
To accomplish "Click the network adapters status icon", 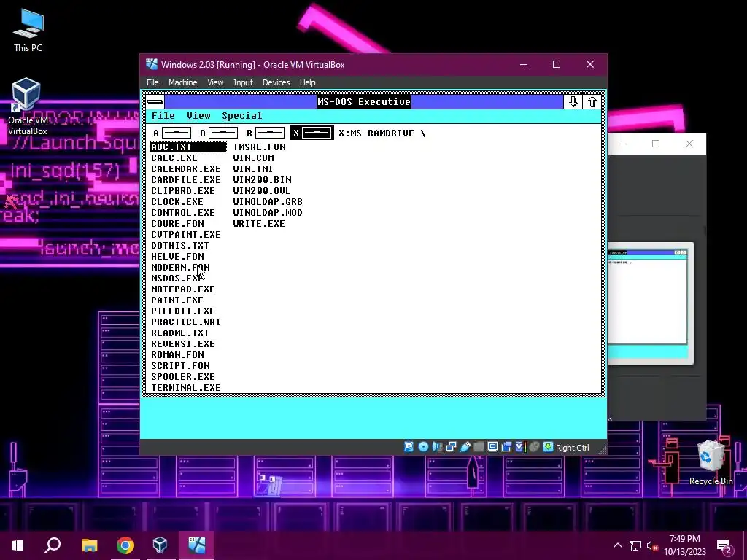I will (x=451, y=447).
